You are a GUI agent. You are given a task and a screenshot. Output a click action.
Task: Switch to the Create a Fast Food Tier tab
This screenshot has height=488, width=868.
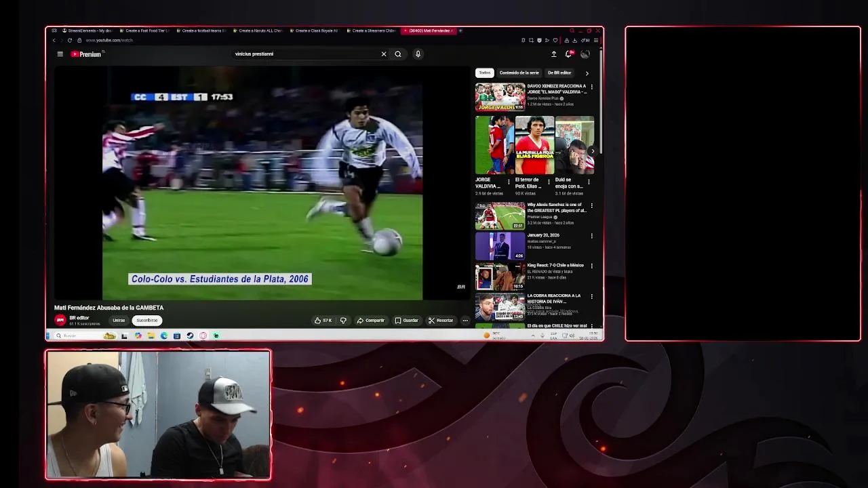point(144,30)
